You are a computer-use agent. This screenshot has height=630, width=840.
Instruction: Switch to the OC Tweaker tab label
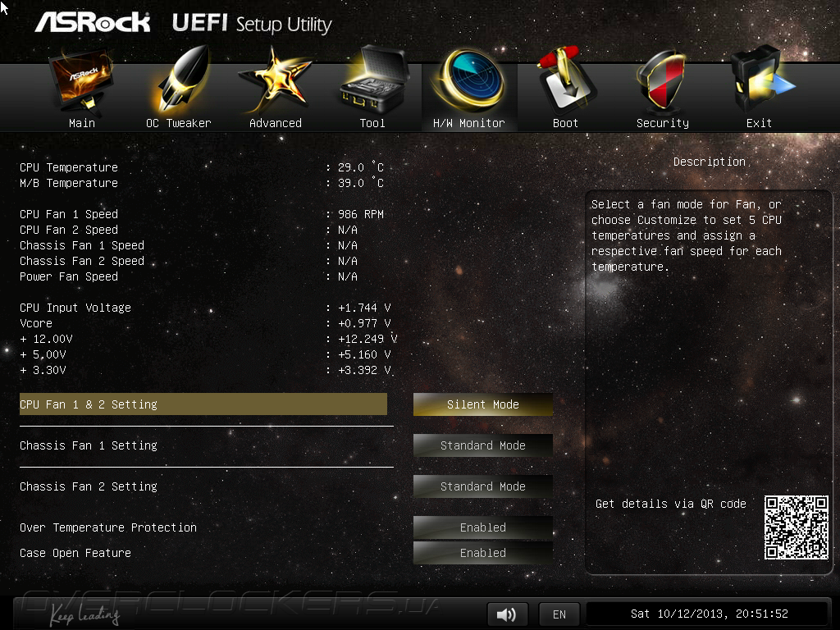(178, 123)
